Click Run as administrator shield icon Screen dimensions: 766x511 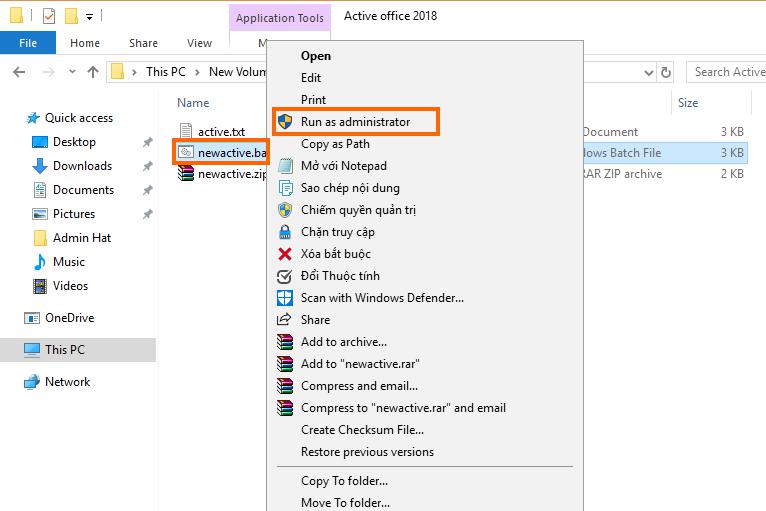coord(285,122)
